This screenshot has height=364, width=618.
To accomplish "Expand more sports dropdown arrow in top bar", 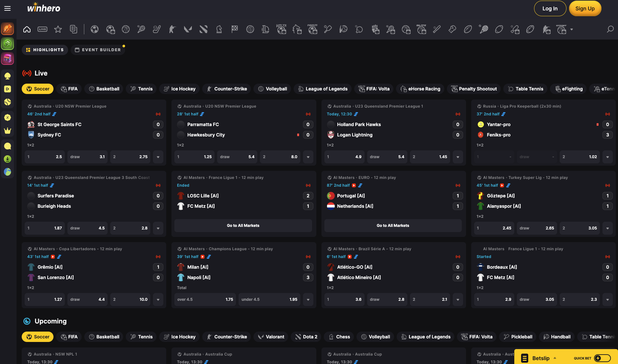I will click(572, 29).
